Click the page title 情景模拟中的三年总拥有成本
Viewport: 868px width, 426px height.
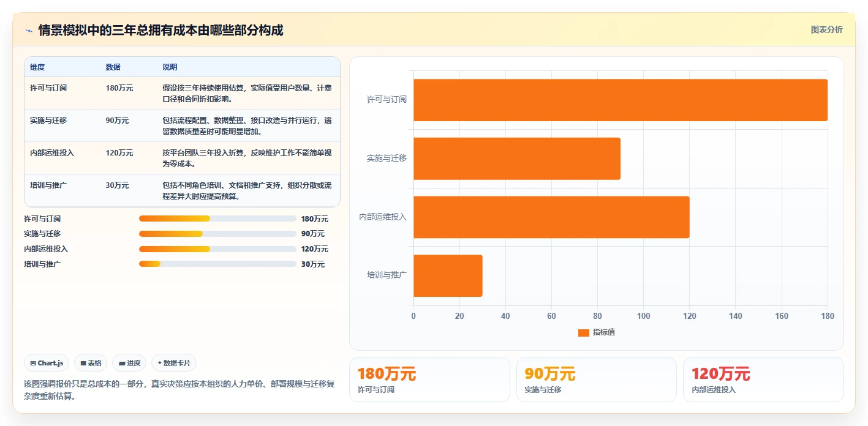point(160,31)
